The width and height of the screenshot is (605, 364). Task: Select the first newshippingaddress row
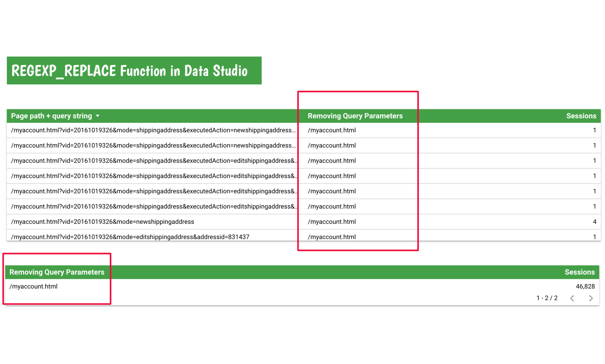148,130
